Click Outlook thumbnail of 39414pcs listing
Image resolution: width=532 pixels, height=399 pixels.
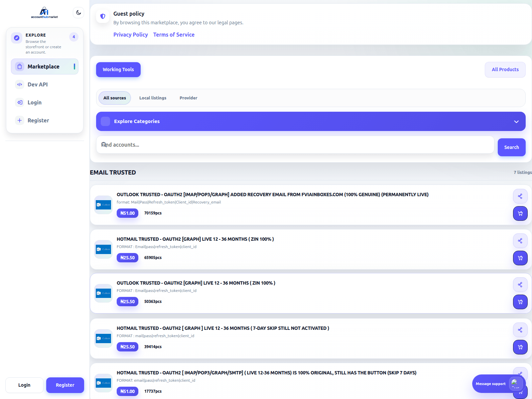coord(103,338)
